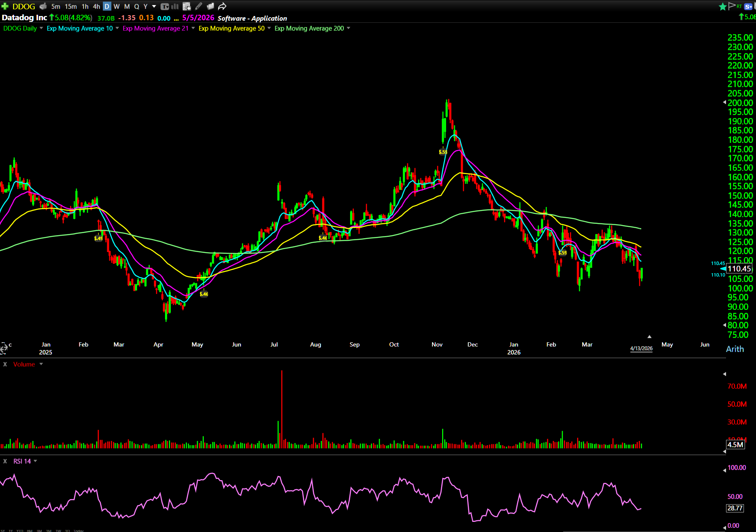
Task: Click the bar chart style icon
Action: pyautogui.click(x=175, y=6)
